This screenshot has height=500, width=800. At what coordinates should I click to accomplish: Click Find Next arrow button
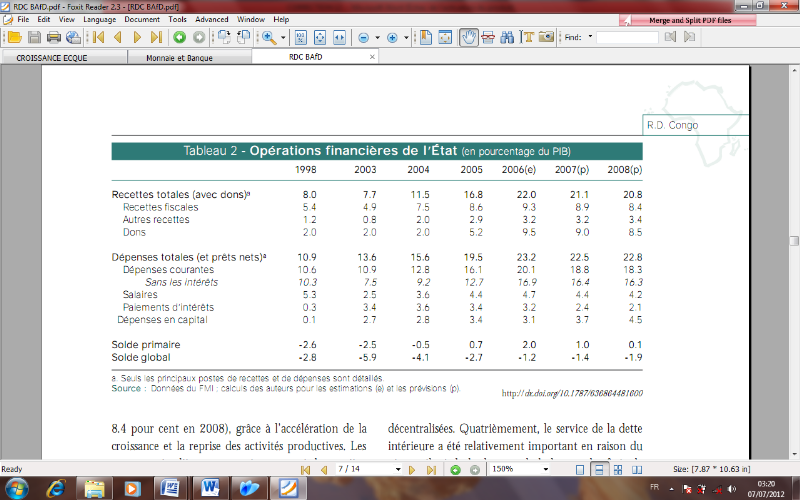[x=689, y=37]
